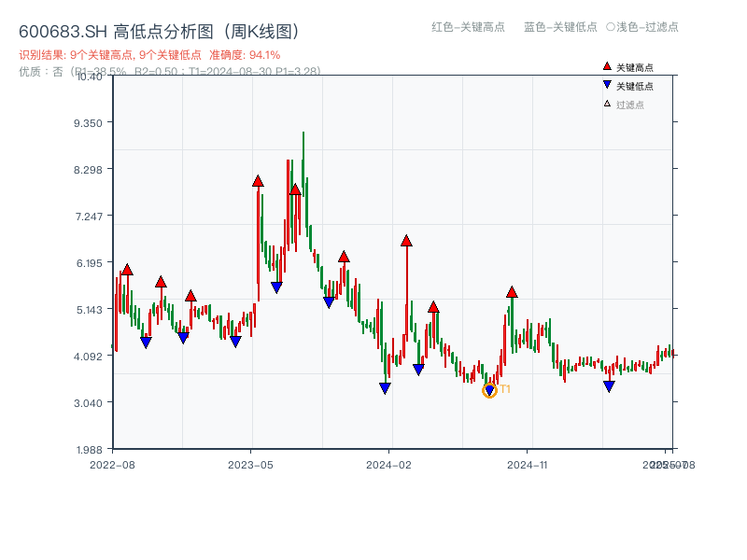Expand the 关键高点 legend box entry
Viewport: 747px width, 560px height.
coord(627,65)
